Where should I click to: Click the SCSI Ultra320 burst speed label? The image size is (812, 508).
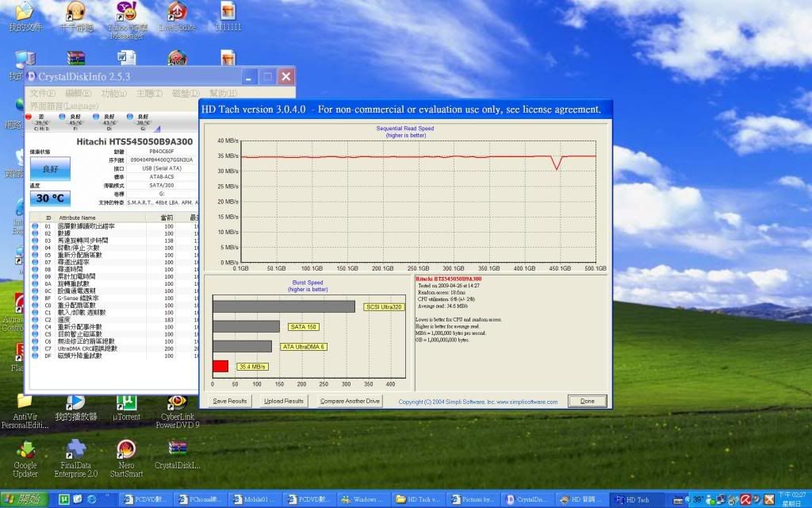(x=384, y=307)
